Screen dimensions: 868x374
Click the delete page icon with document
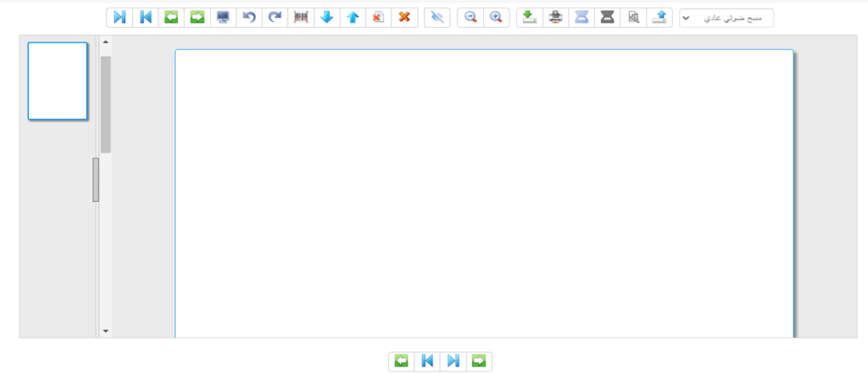pos(379,17)
